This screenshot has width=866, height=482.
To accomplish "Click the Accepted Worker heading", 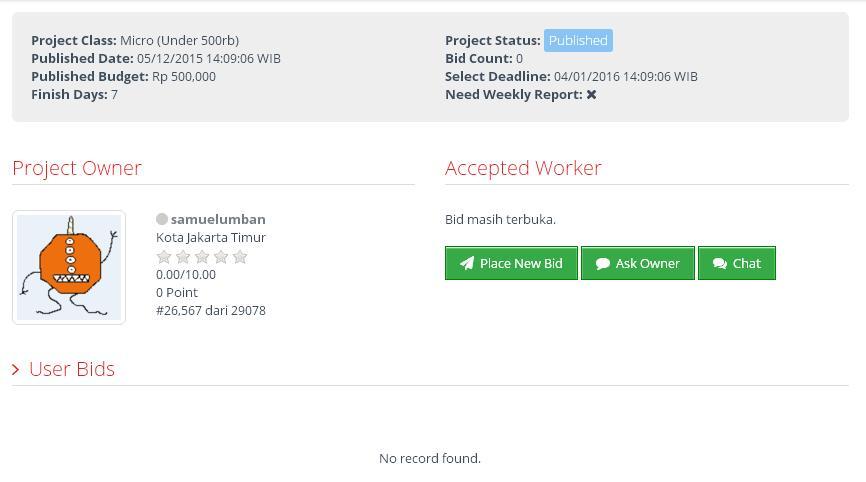I will pos(523,168).
